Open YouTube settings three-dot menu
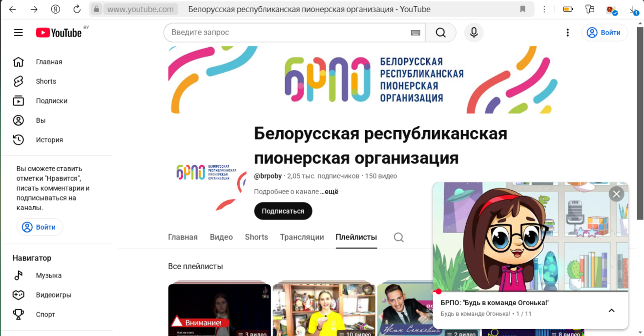The width and height of the screenshot is (644, 336). 567,33
